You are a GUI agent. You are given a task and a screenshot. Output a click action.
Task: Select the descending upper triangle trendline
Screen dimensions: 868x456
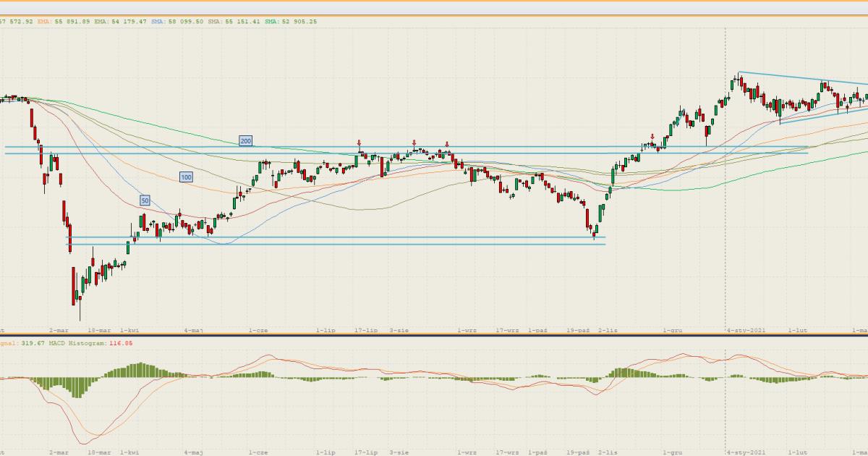click(796, 77)
